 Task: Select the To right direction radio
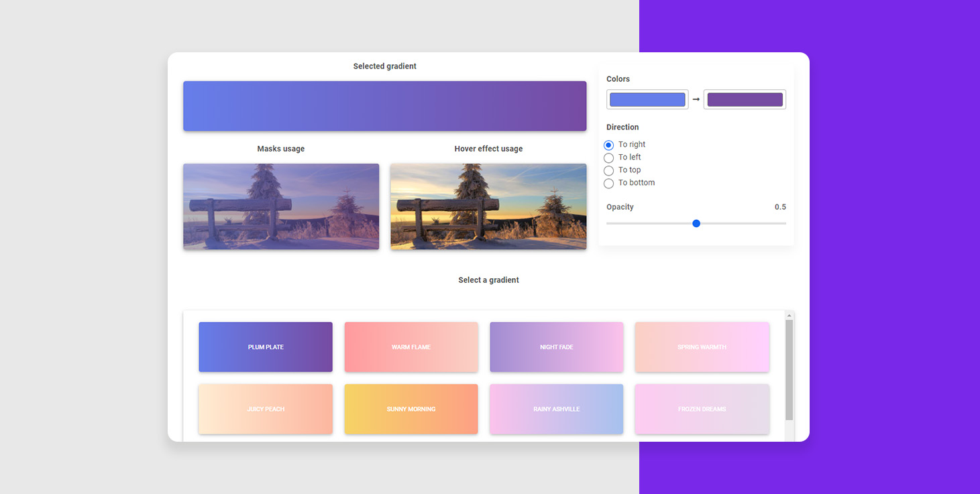point(609,145)
